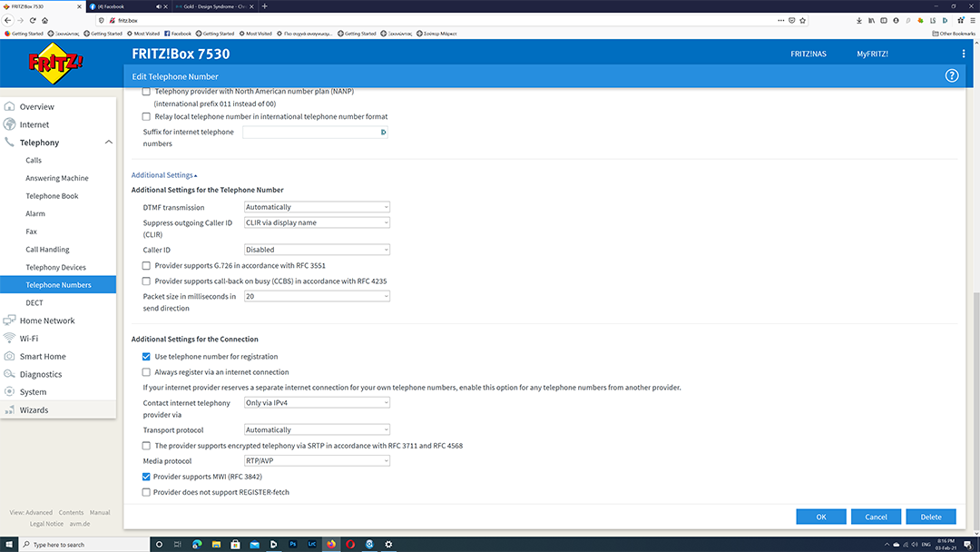This screenshot has height=552, width=980.
Task: Open Opera browser from taskbar
Action: (350, 544)
